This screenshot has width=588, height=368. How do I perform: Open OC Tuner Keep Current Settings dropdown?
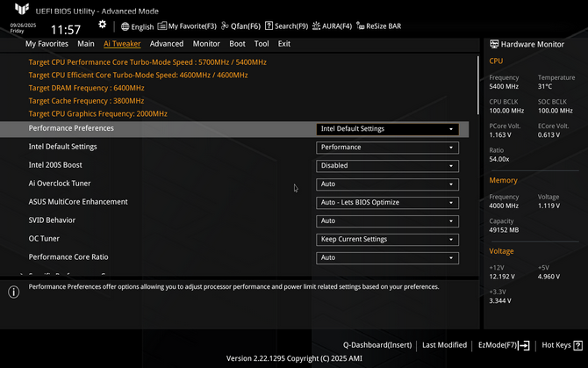pos(387,239)
